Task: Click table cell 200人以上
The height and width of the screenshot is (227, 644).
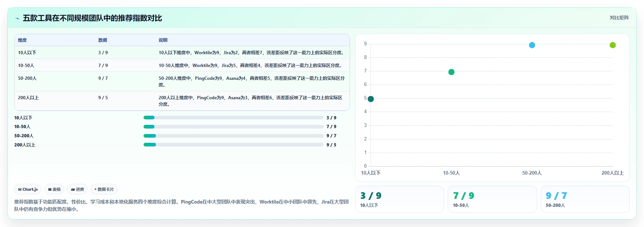Action: (x=28, y=98)
